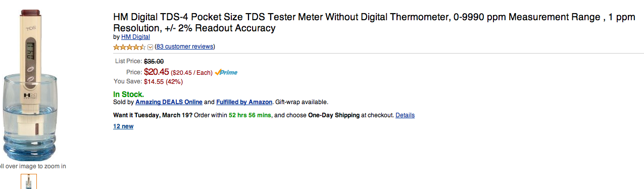Click the TDS meter display in image
The height and width of the screenshot is (189, 644).
(31, 51)
